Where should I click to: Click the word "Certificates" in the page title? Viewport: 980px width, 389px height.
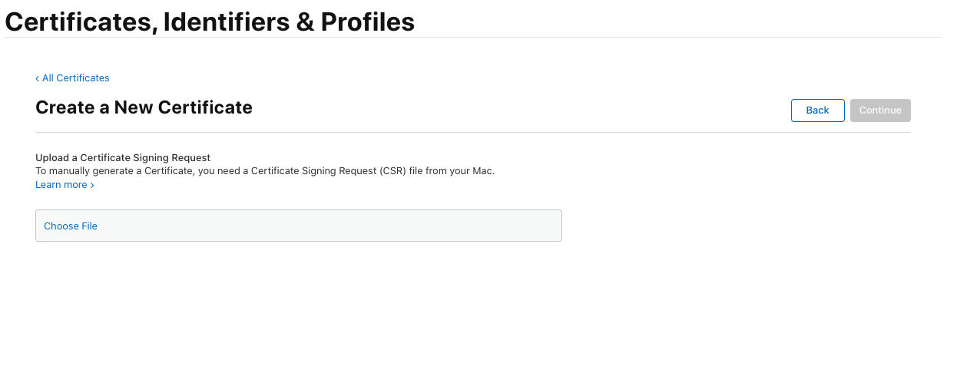80,22
